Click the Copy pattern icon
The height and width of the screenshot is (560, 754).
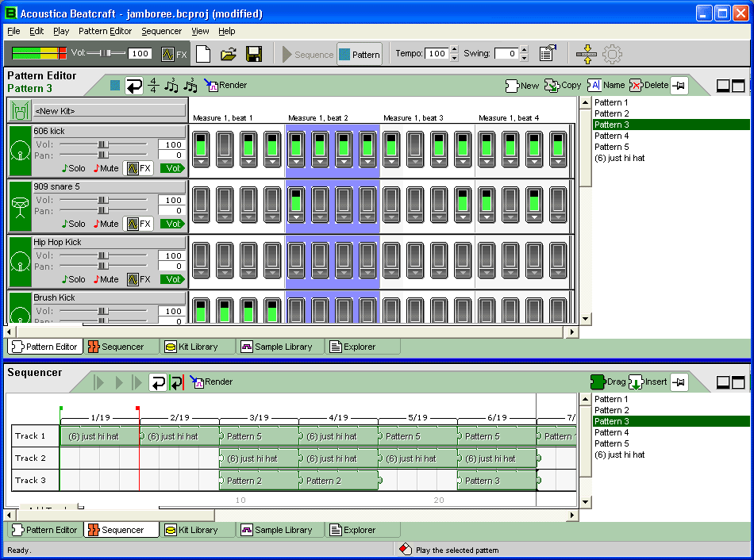(562, 86)
